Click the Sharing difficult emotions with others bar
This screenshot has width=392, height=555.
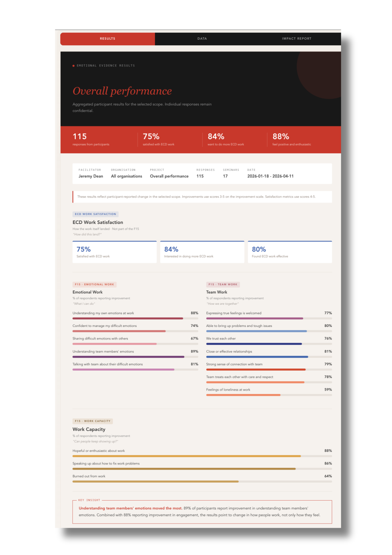(135, 344)
